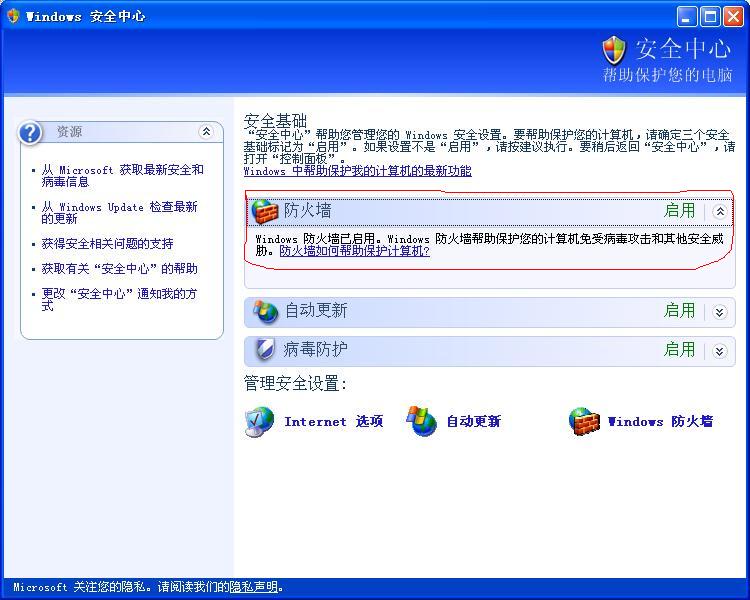Click the Windows 防火墙 brick icon under 管理安全设置
The height and width of the screenshot is (600, 750).
click(584, 422)
